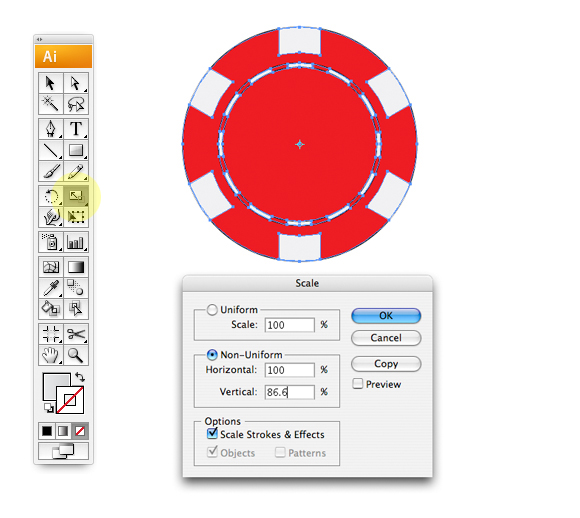Swap fill and stroke arrows
The width and height of the screenshot is (580, 518).
(x=80, y=377)
